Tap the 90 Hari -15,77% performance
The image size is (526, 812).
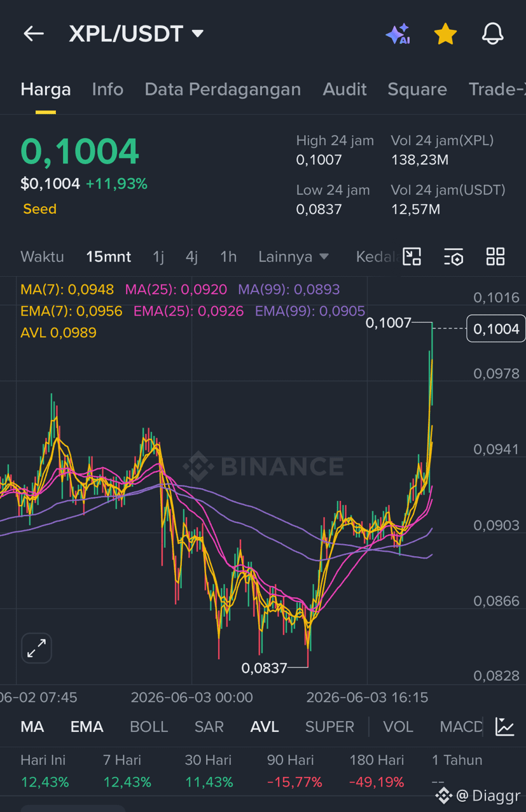[294, 771]
